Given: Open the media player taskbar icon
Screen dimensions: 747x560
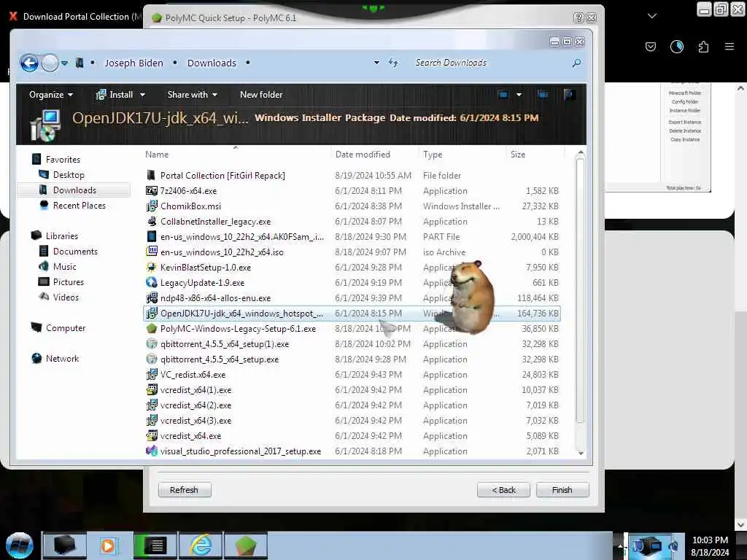Looking at the screenshot, I should coord(109,545).
